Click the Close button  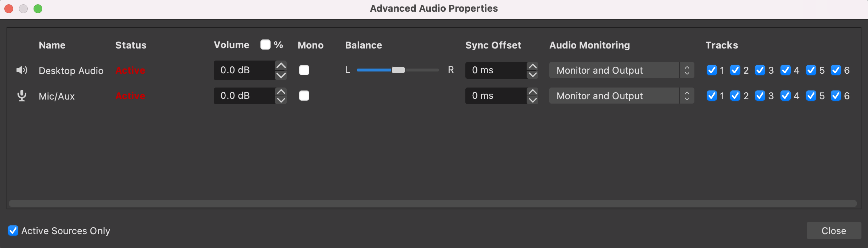[x=834, y=230]
